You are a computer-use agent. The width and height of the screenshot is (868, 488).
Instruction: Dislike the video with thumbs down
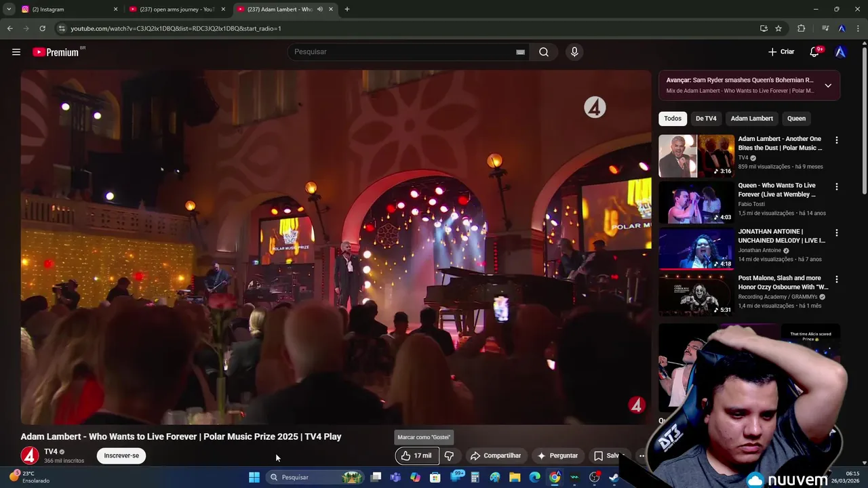pos(449,455)
